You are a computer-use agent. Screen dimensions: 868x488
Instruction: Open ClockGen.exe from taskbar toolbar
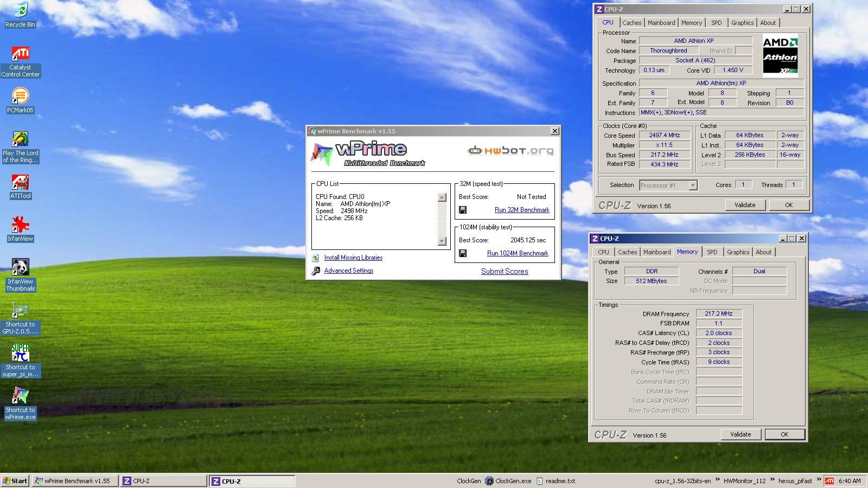508,481
